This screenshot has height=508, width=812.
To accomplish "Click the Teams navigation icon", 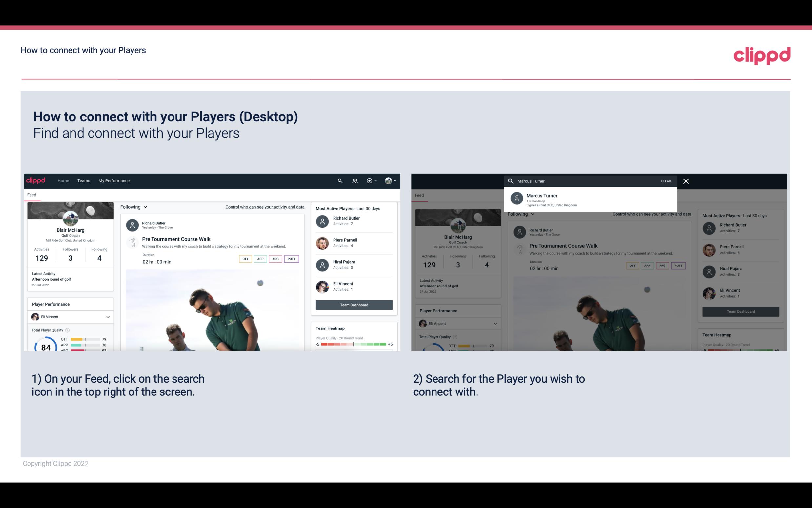I will point(84,180).
